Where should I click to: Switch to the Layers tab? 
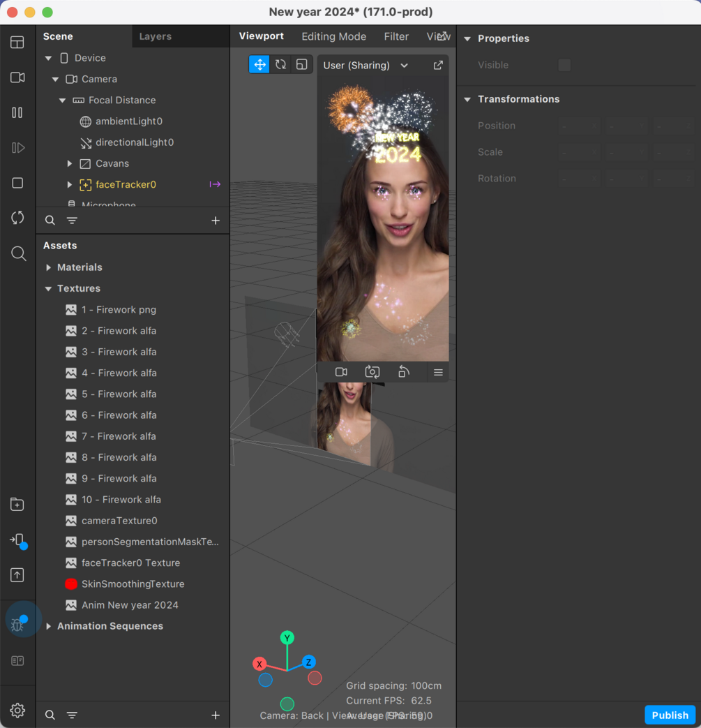click(x=156, y=36)
